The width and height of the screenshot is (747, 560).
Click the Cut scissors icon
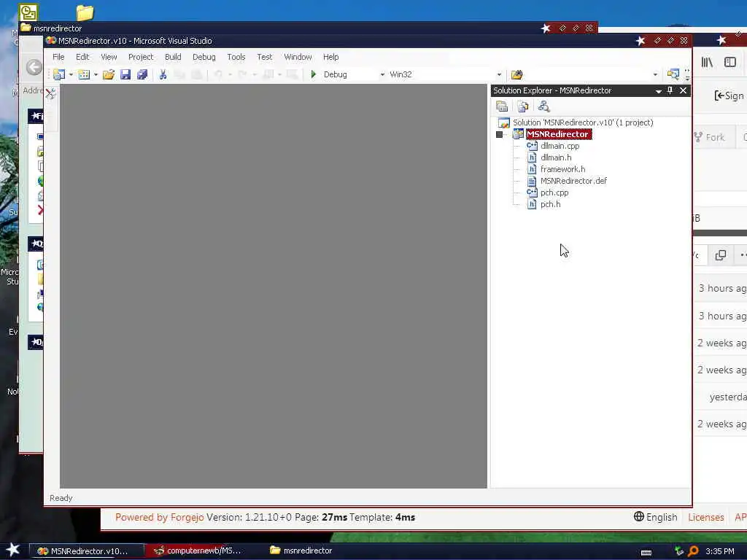click(x=163, y=74)
